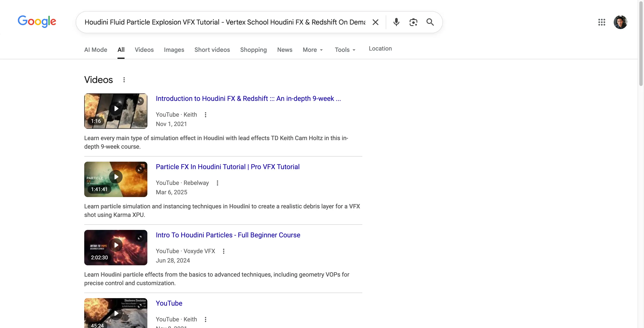Open the Google apps grid icon
This screenshot has width=644, height=328.
[x=602, y=22]
